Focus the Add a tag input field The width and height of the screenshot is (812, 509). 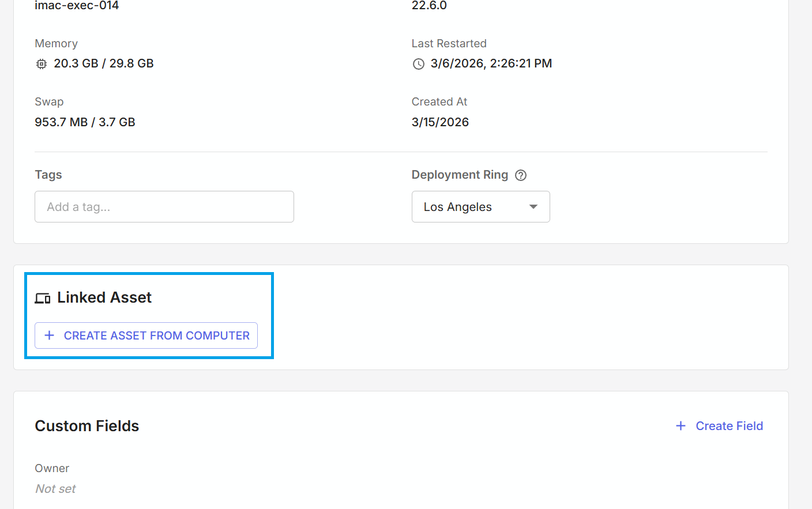[x=164, y=207]
